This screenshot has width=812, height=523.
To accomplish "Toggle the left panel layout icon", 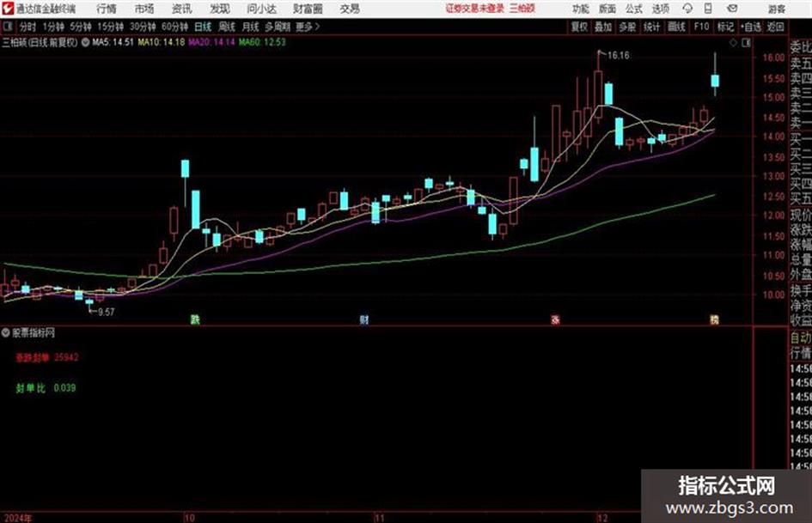I will click(x=8, y=27).
